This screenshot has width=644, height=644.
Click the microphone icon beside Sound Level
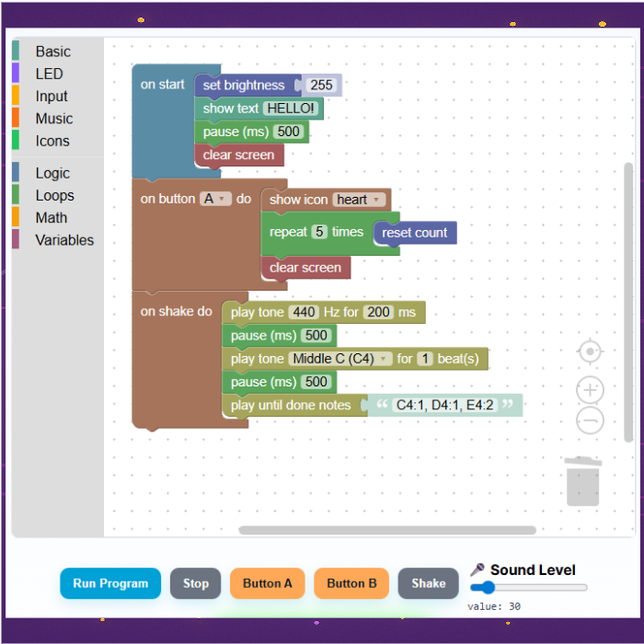[x=477, y=569]
